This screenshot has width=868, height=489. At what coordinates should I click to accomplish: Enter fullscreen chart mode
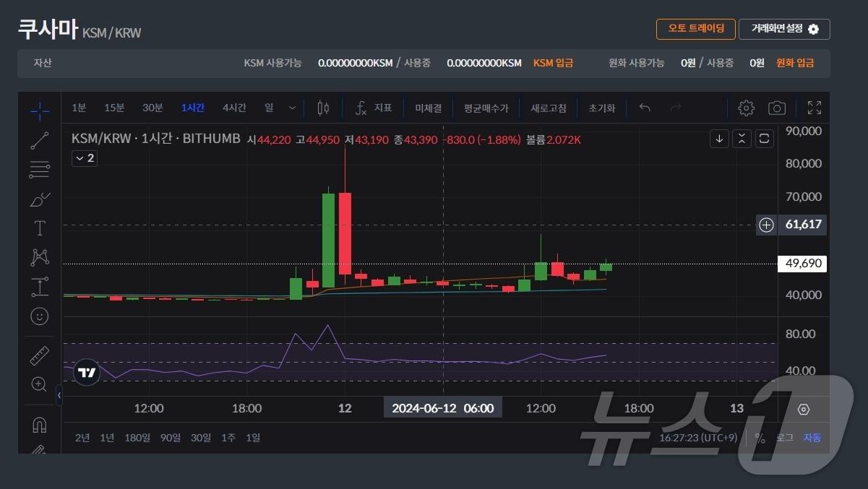coord(815,108)
